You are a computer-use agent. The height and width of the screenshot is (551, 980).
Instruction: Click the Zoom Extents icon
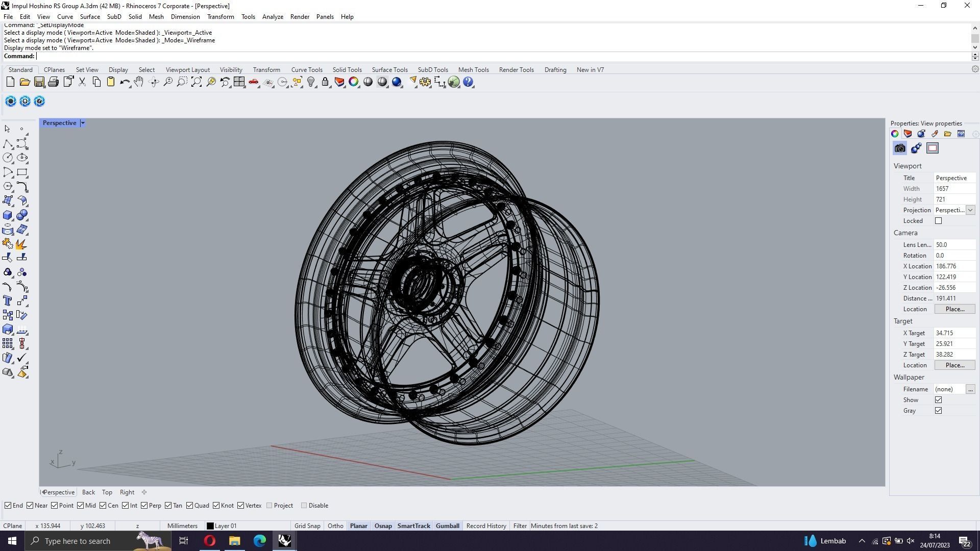pos(197,82)
